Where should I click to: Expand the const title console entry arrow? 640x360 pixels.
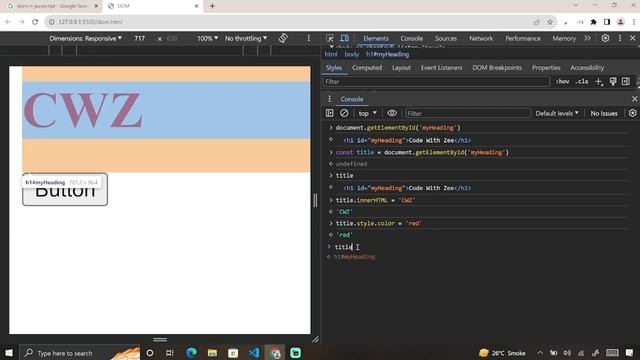(331, 152)
